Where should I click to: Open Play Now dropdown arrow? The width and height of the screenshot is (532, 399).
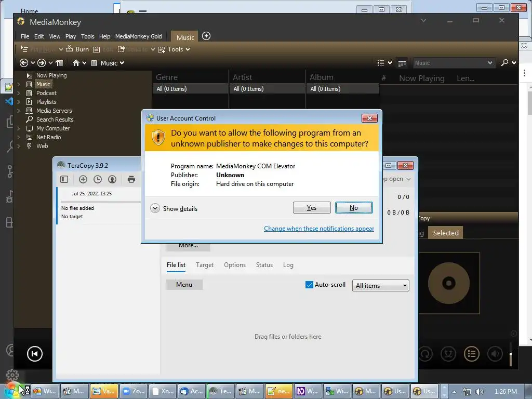[x=61, y=49]
